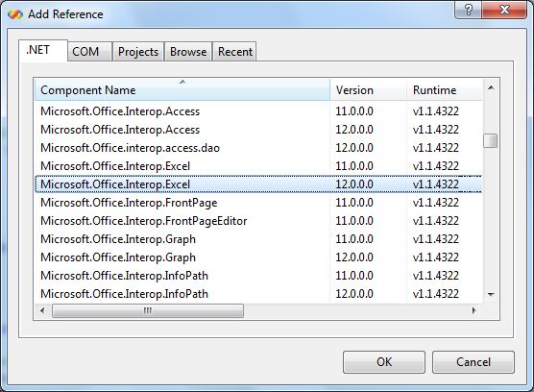Screen dimensions: 534x392
Task: Click the horizontal scrollbar left arrow
Action: tap(42, 310)
